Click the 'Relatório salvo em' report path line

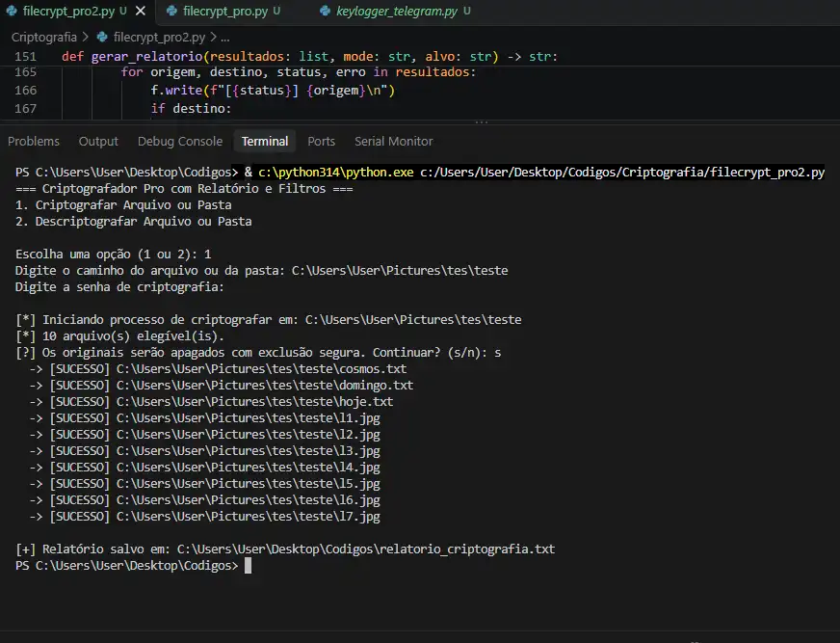(x=285, y=549)
